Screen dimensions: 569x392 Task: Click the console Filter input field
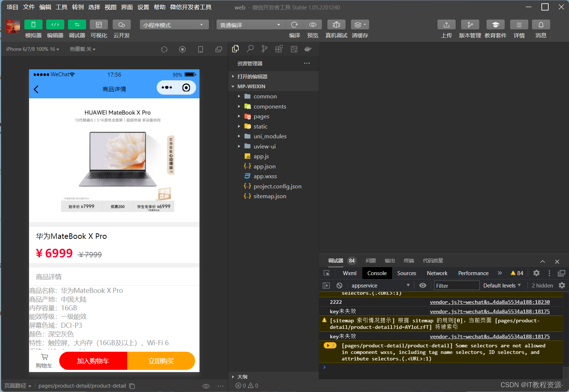pyautogui.click(x=457, y=286)
